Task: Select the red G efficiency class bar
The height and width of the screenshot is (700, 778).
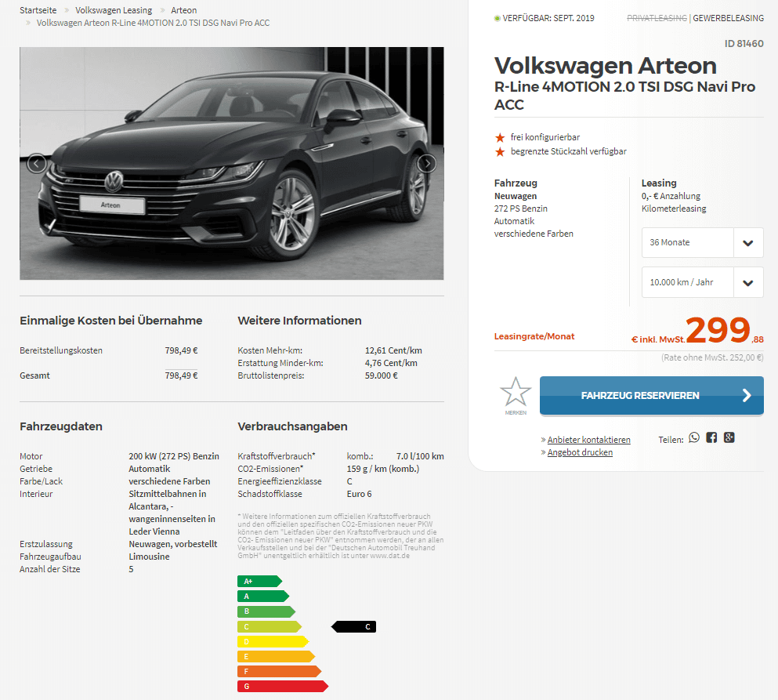Action: pyautogui.click(x=283, y=687)
